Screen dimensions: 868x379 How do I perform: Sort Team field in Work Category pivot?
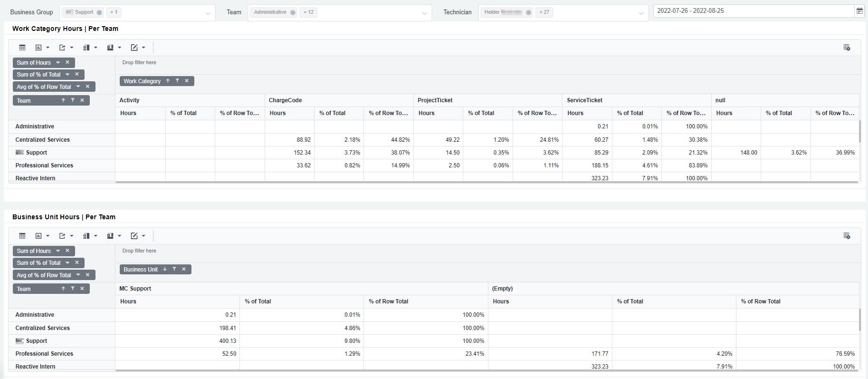(63, 100)
